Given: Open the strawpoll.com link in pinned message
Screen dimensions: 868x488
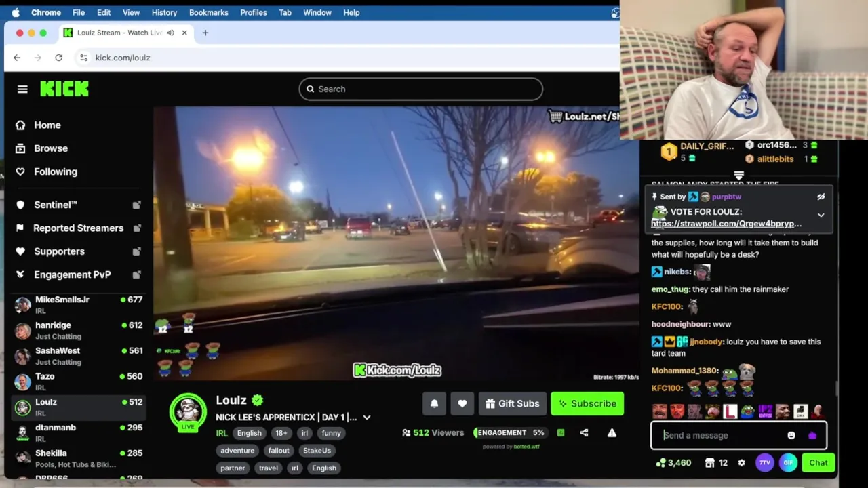Looking at the screenshot, I should click(726, 224).
